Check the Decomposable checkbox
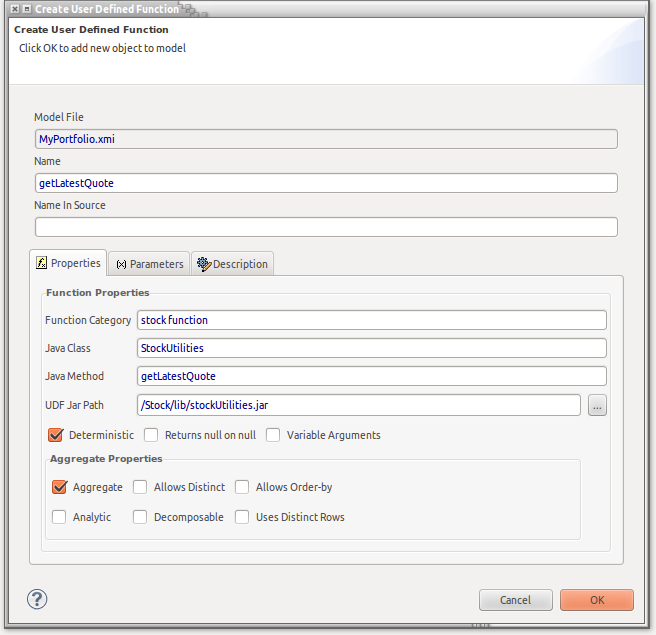This screenshot has width=656, height=635. pos(140,517)
